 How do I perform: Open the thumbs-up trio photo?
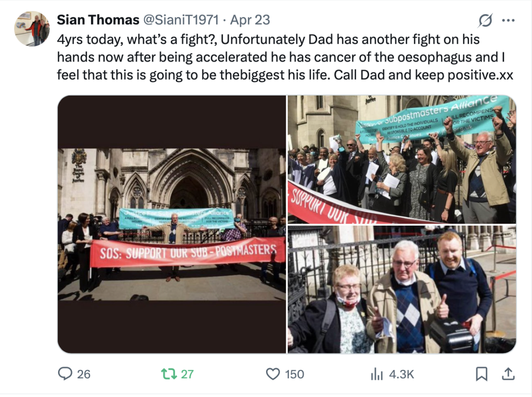(402, 290)
